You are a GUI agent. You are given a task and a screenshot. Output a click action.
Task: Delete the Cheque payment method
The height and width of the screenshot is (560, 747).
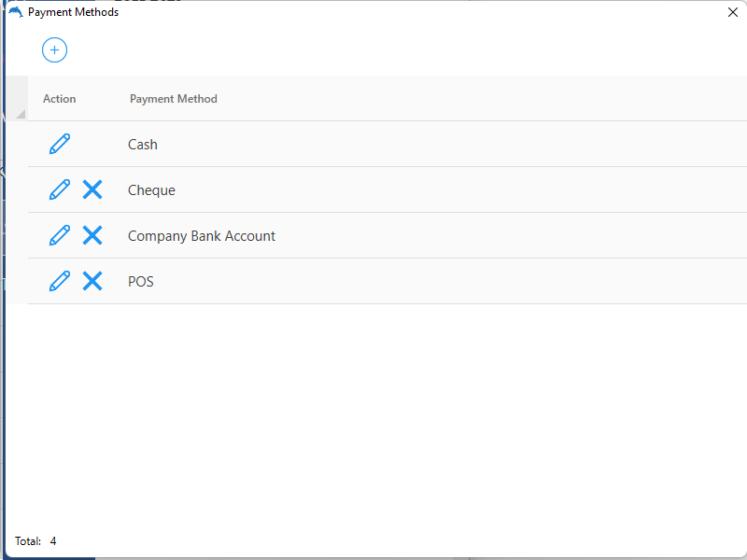[92, 189]
